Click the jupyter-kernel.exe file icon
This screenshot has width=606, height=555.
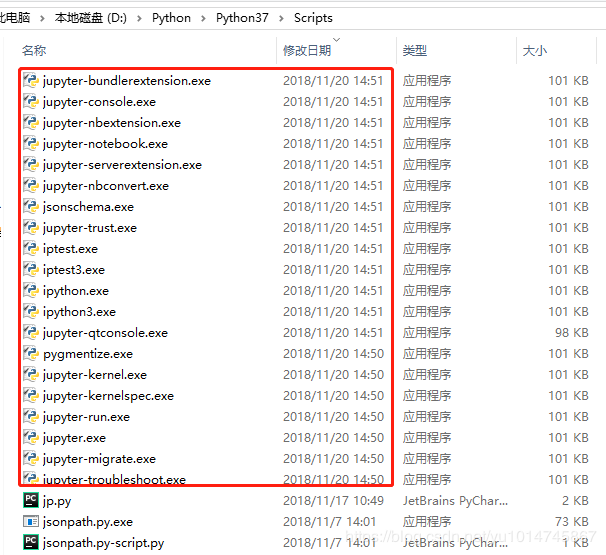31,375
